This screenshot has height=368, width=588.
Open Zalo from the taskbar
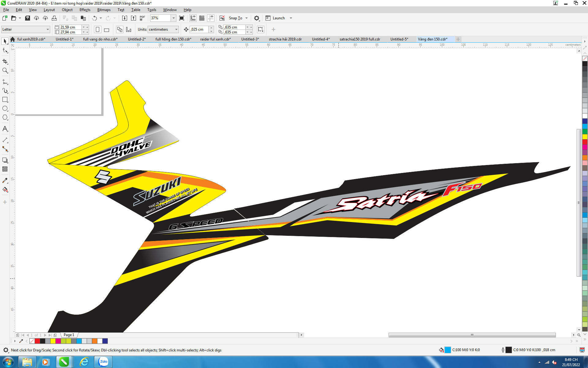[103, 362]
